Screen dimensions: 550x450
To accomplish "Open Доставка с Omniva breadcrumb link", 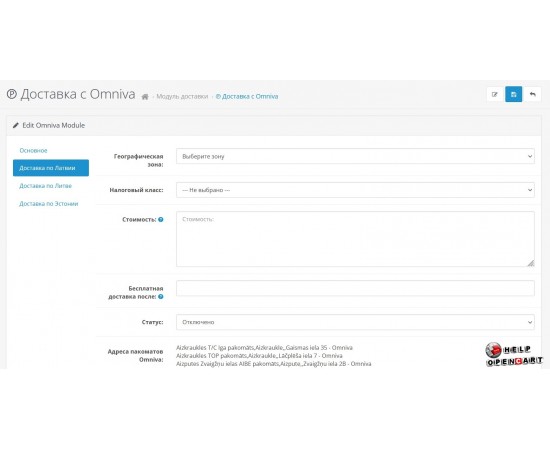I will 247,96.
